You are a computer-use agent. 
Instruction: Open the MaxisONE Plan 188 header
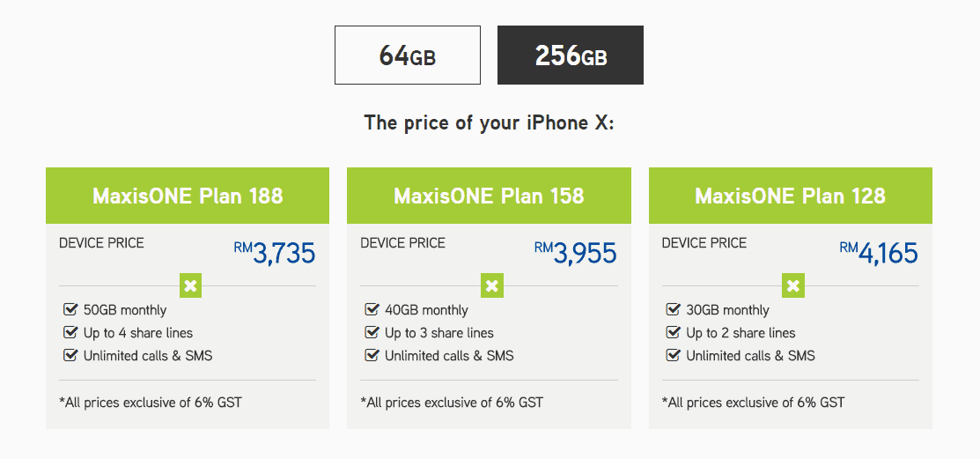click(x=188, y=196)
